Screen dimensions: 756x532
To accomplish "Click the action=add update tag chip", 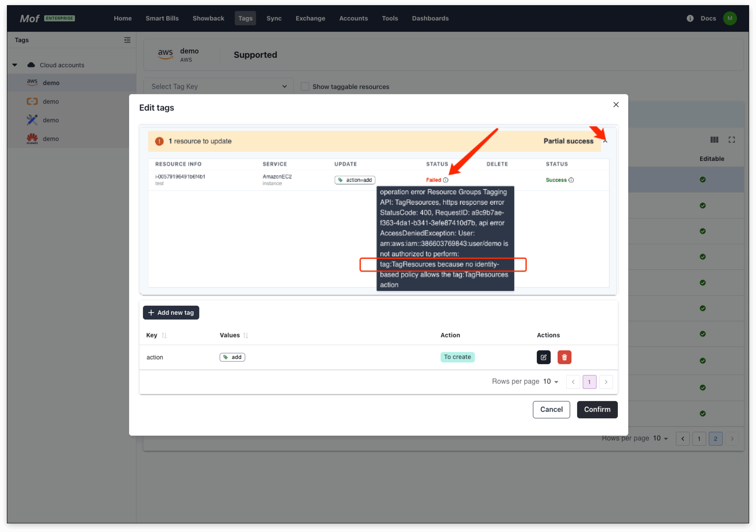I will [355, 180].
